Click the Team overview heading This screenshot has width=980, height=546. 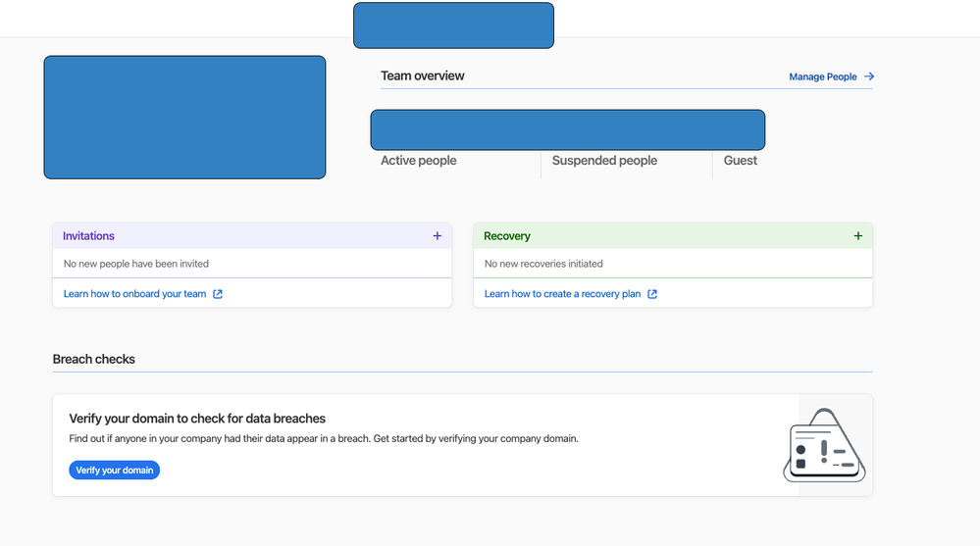pyautogui.click(x=422, y=76)
